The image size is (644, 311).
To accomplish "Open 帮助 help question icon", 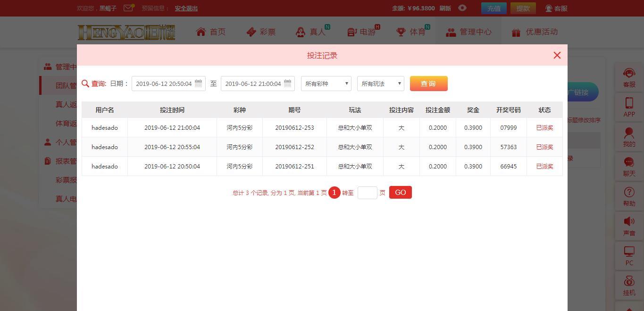I will pos(629,193).
